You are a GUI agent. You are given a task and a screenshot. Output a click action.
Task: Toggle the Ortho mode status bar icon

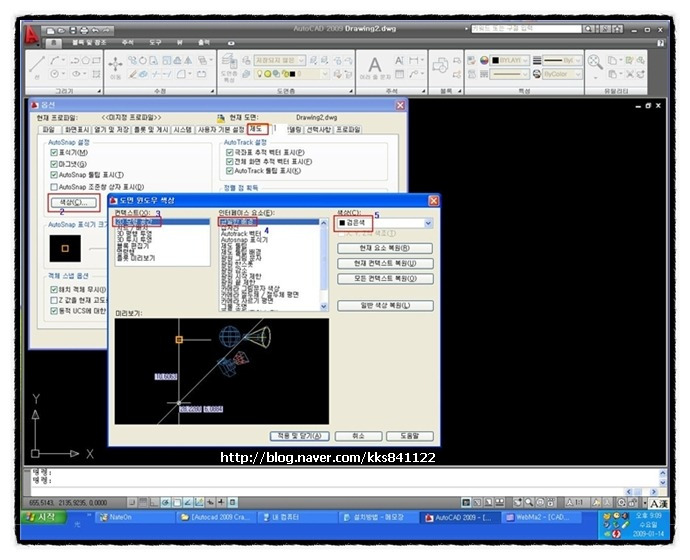point(154,502)
